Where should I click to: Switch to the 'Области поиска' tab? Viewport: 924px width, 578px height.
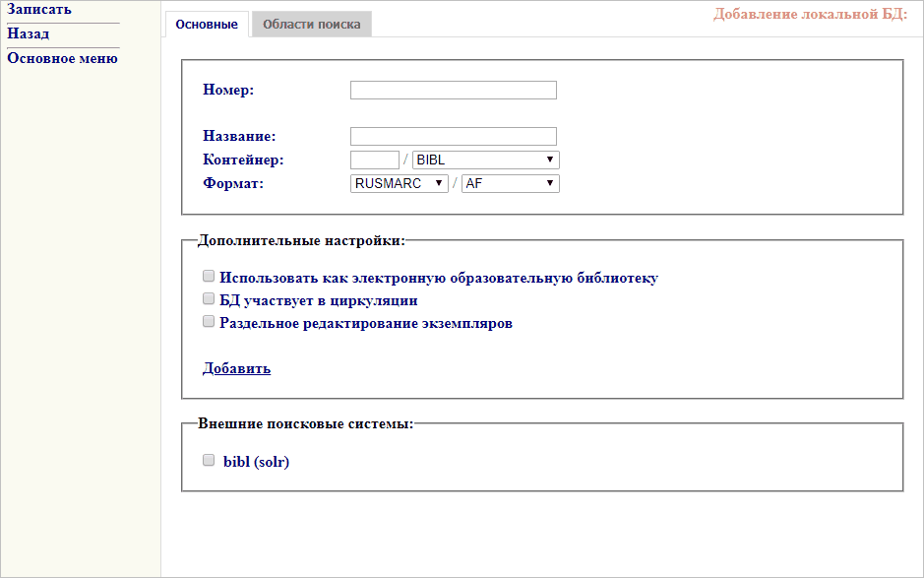pos(312,24)
